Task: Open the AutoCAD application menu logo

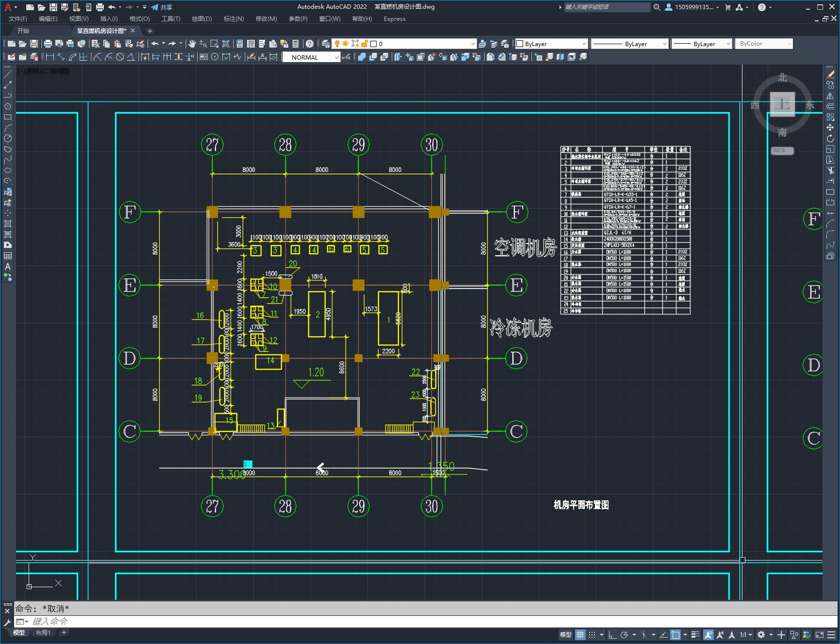Action: point(8,7)
